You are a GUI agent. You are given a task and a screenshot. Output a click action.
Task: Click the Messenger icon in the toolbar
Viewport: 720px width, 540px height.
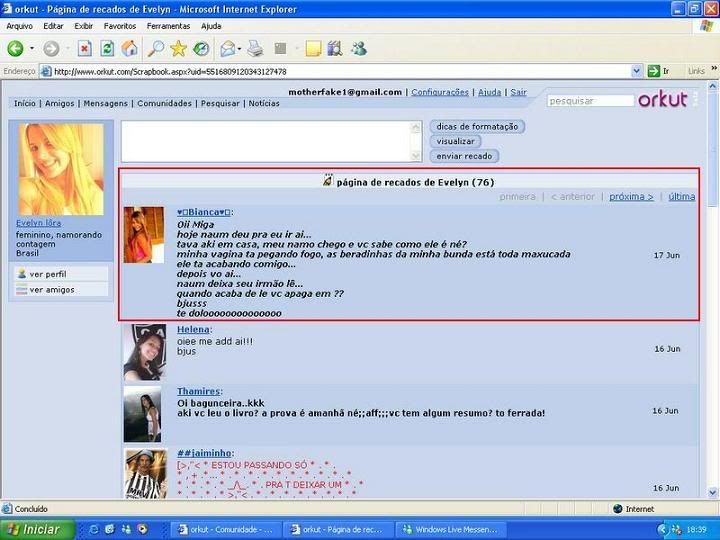[359, 48]
